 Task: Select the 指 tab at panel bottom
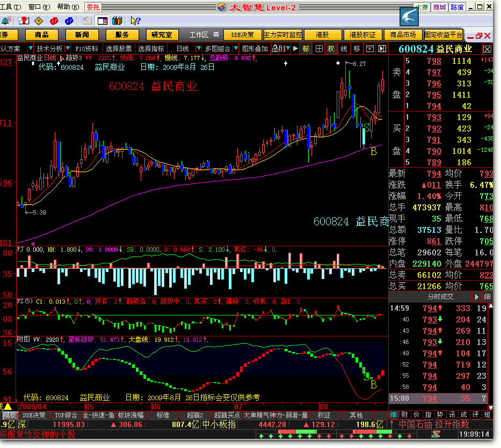tap(428, 415)
